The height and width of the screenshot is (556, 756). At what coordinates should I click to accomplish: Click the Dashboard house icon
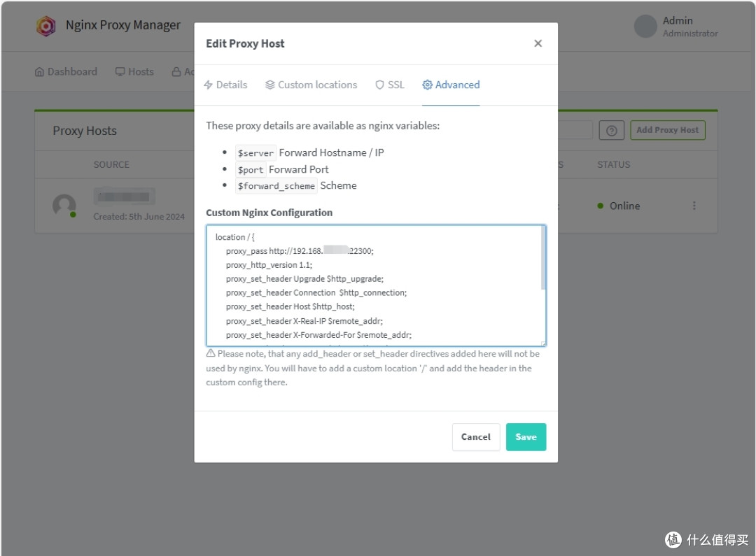(x=38, y=71)
